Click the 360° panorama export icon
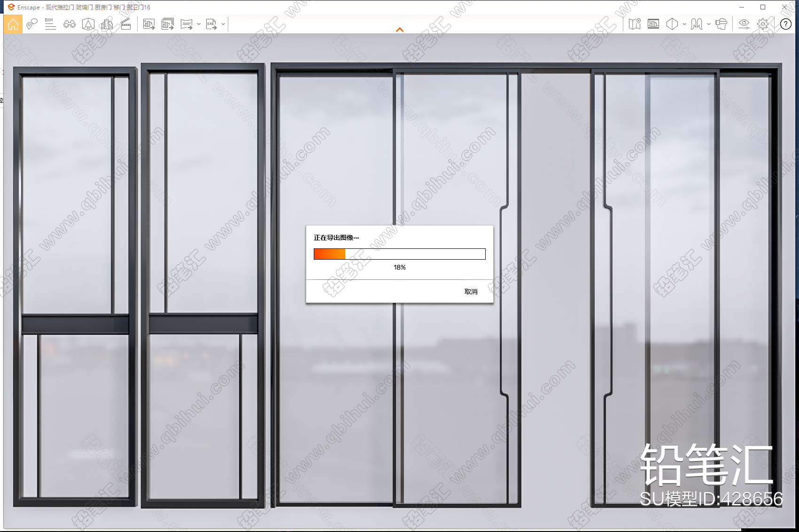Image resolution: width=799 pixels, height=532 pixels. (x=187, y=24)
